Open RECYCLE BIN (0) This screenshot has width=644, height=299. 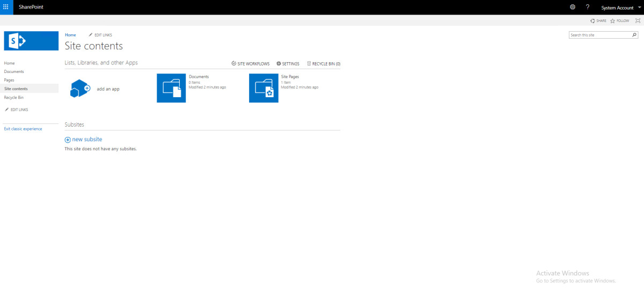(324, 63)
